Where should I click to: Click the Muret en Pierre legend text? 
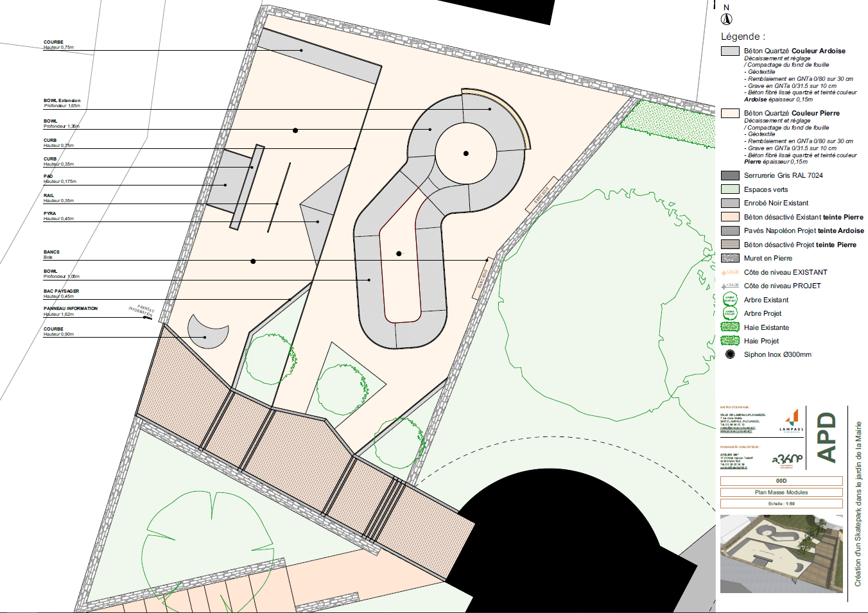(x=768, y=258)
